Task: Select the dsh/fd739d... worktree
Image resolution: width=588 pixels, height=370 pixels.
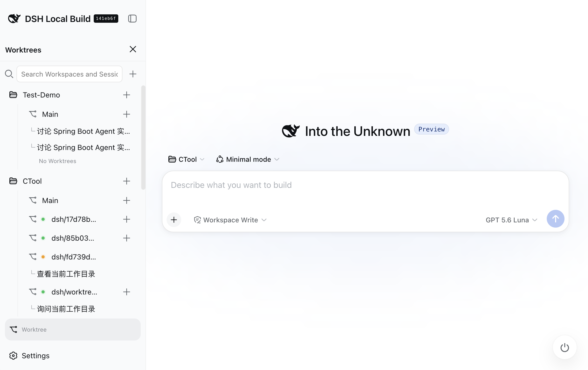Action: coord(74,257)
